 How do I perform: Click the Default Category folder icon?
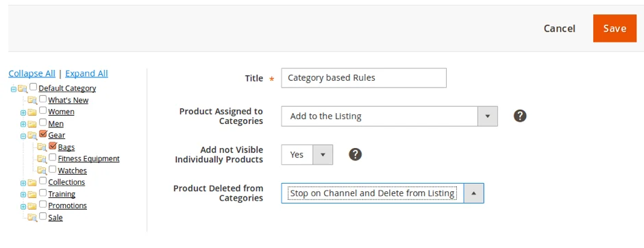point(23,88)
